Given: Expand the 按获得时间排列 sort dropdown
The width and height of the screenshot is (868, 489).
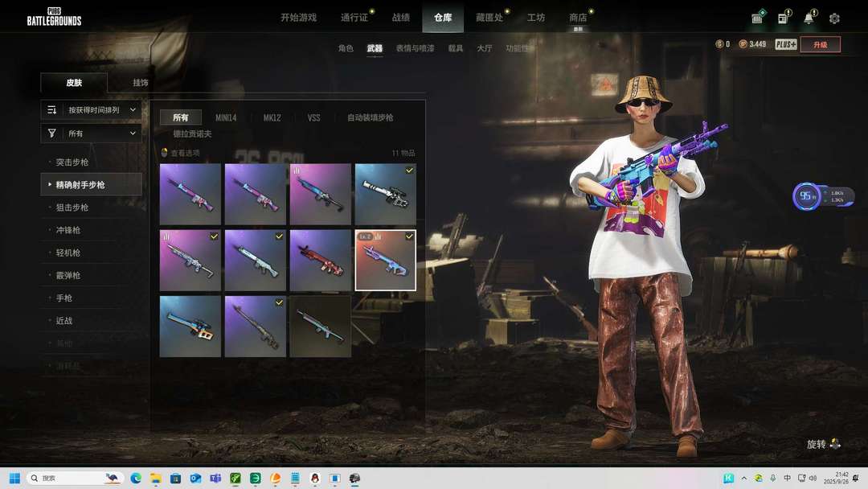Looking at the screenshot, I should pos(92,109).
